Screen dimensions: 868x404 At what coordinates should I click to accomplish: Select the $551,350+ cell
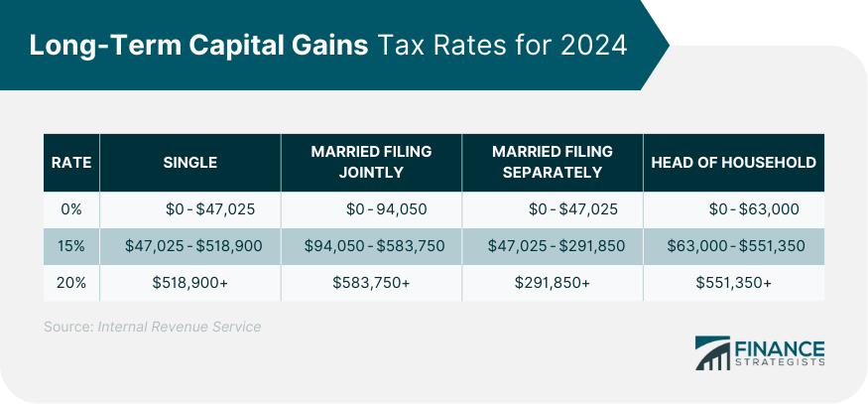(x=734, y=283)
